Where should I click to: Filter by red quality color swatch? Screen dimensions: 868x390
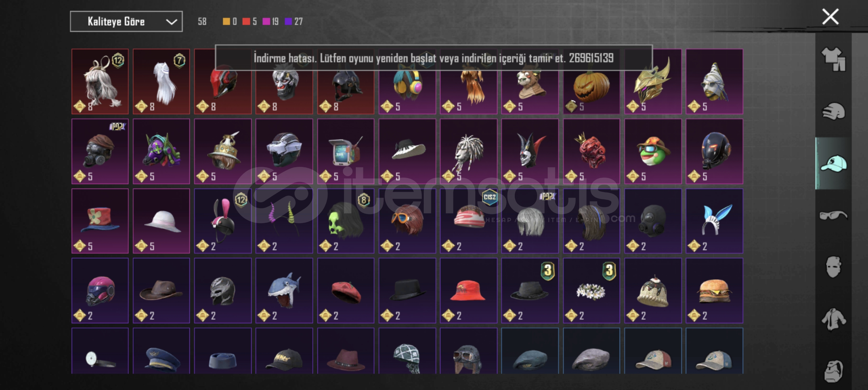pyautogui.click(x=246, y=22)
